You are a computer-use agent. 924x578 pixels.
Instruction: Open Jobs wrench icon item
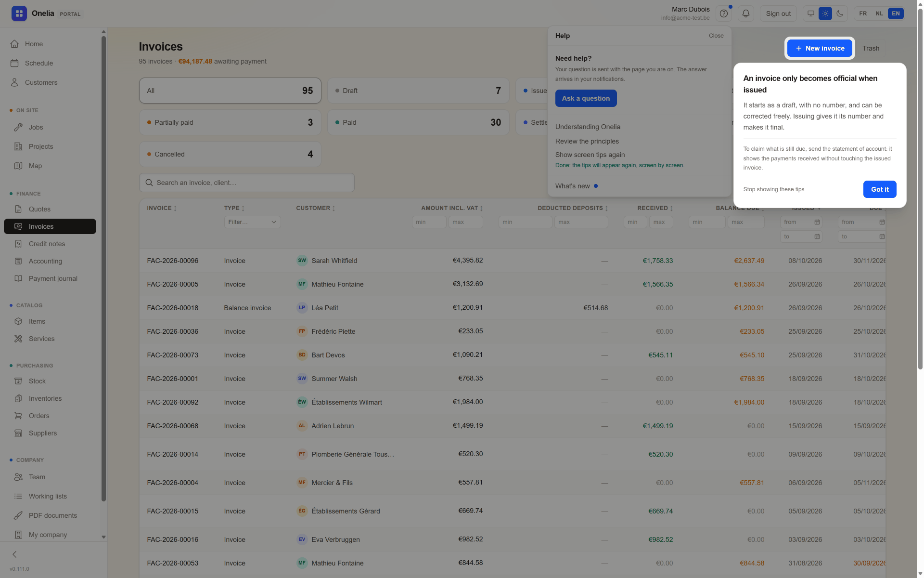pyautogui.click(x=50, y=127)
